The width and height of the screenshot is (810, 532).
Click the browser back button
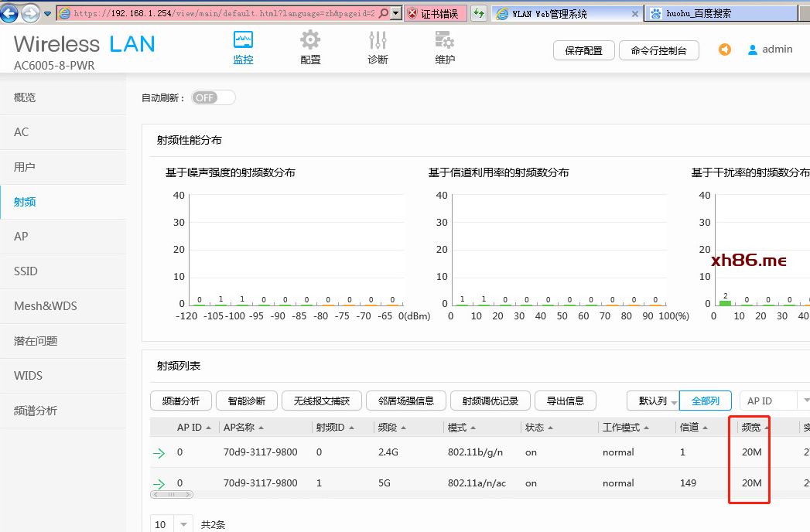pos(9,13)
